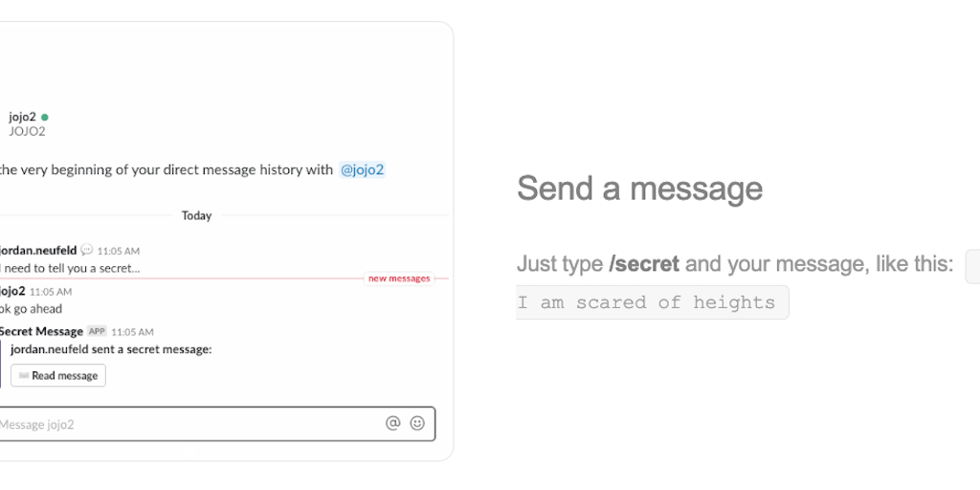This screenshot has width=980, height=490.
Task: Click the @ mention icon in message box
Action: click(x=392, y=423)
